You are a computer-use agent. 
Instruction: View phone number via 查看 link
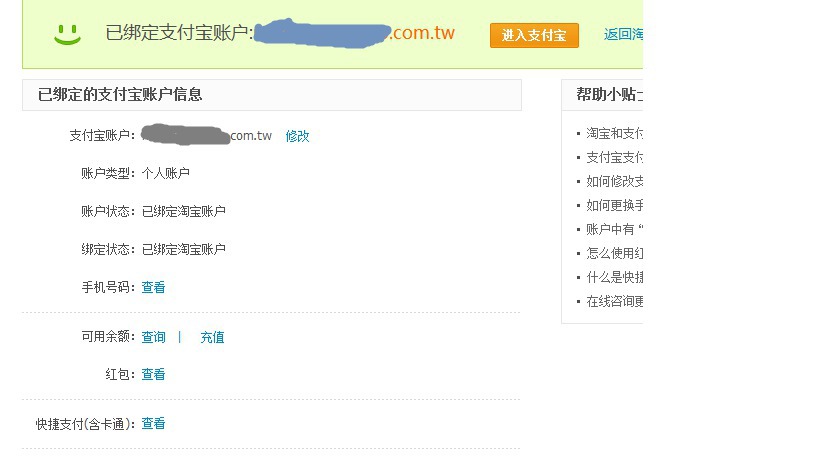[153, 287]
